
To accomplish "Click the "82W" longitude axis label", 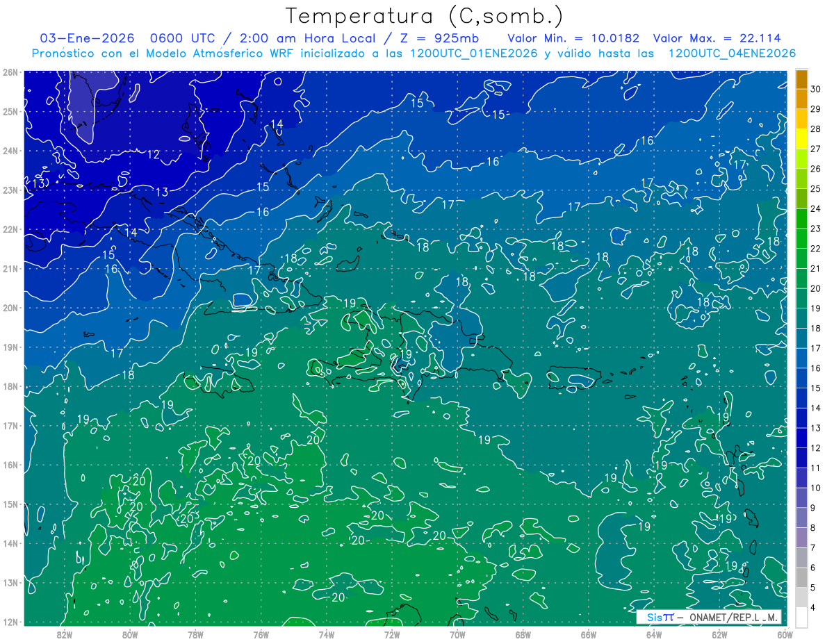I will coord(65,634).
